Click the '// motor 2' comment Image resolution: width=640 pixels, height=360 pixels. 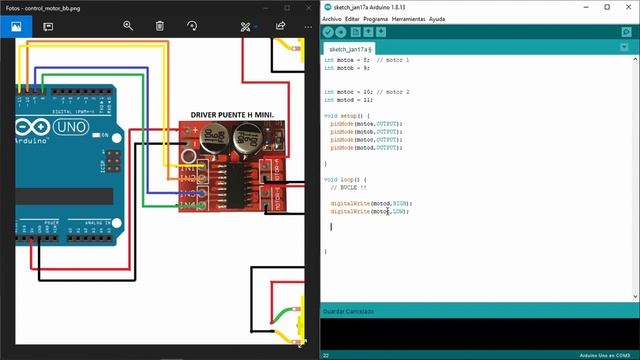click(x=393, y=92)
